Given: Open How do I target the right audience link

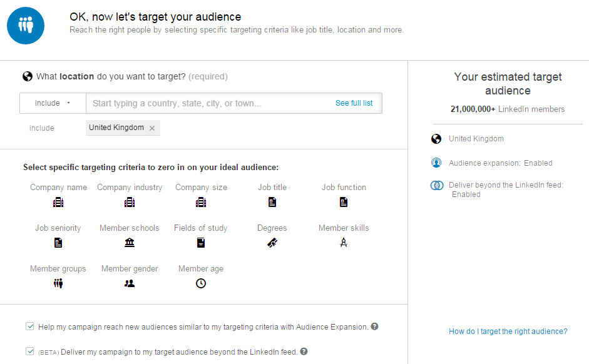Looking at the screenshot, I should tap(508, 331).
